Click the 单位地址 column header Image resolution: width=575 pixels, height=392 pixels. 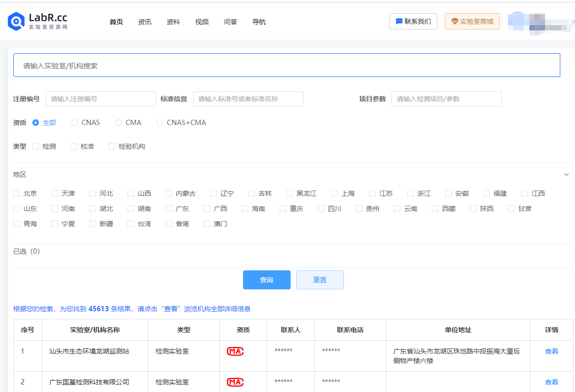(x=458, y=330)
